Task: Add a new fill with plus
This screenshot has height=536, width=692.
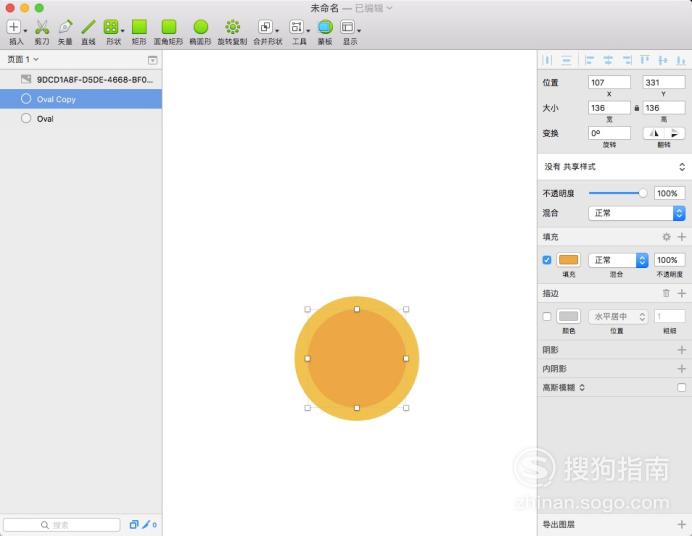Action: click(x=682, y=237)
